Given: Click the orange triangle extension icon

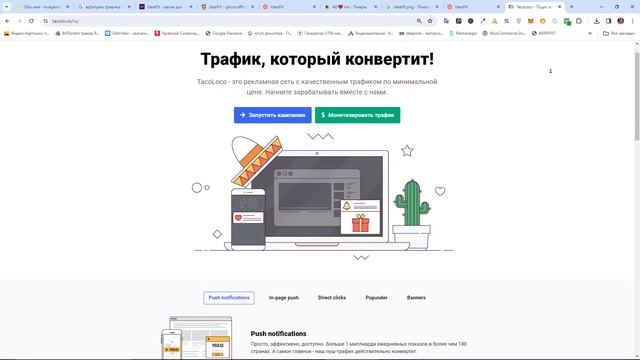Looking at the screenshot, I should 494,21.
